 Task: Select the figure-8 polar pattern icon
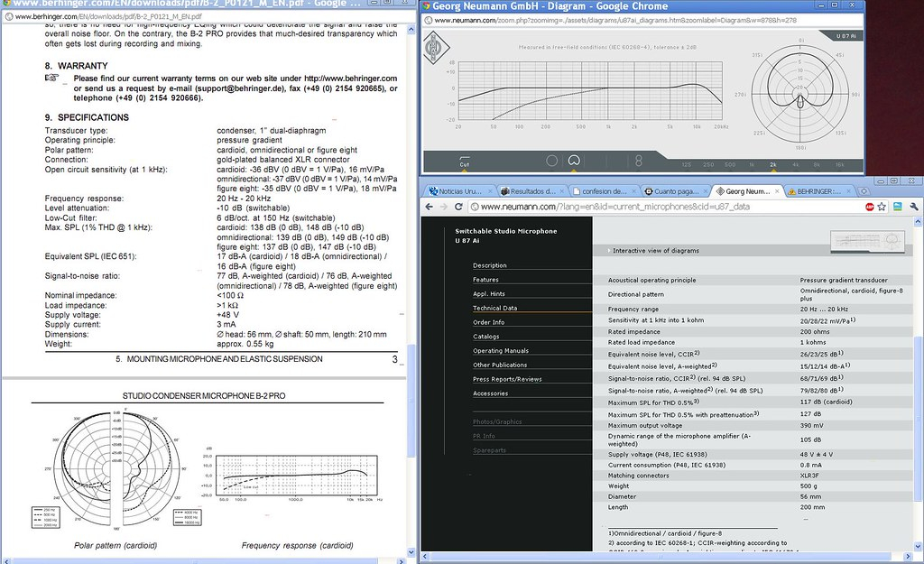tap(639, 161)
